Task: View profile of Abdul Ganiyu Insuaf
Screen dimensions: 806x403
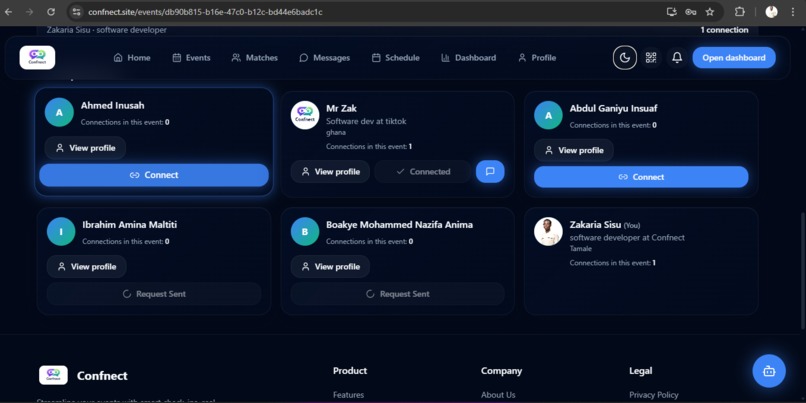Action: tap(574, 151)
